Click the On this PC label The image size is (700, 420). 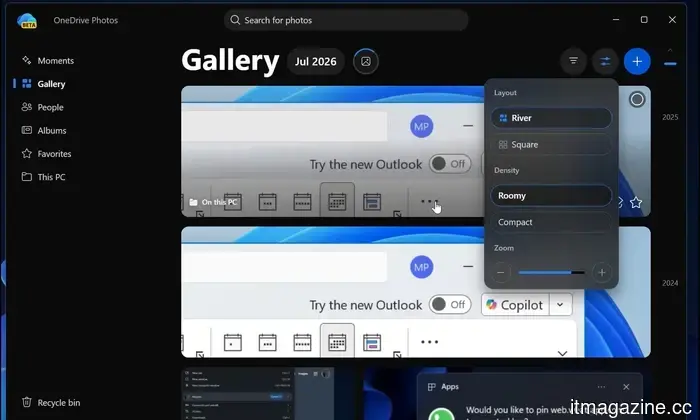(x=213, y=202)
